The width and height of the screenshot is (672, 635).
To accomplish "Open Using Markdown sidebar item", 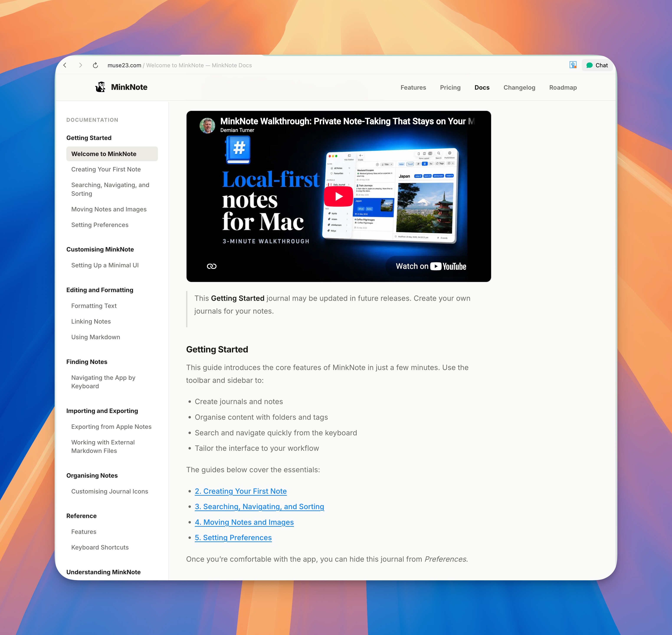I will point(96,337).
